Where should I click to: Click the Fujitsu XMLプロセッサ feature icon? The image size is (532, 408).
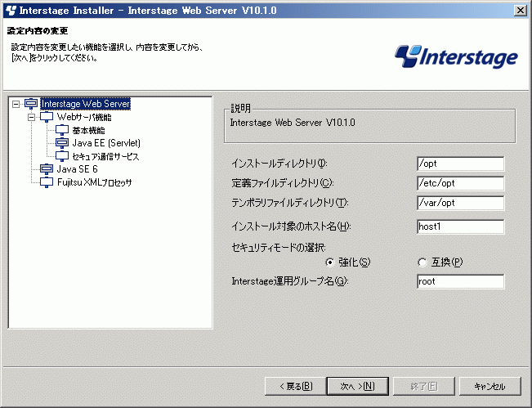click(47, 182)
